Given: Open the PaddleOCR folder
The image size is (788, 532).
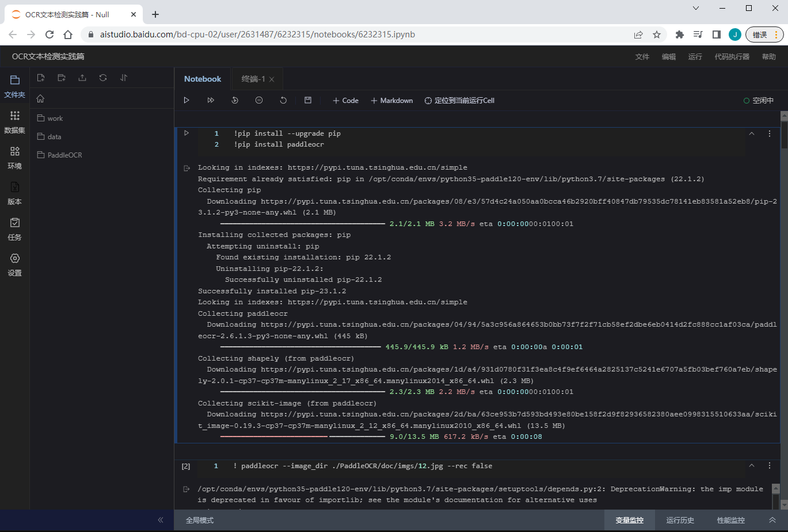Looking at the screenshot, I should [59, 155].
